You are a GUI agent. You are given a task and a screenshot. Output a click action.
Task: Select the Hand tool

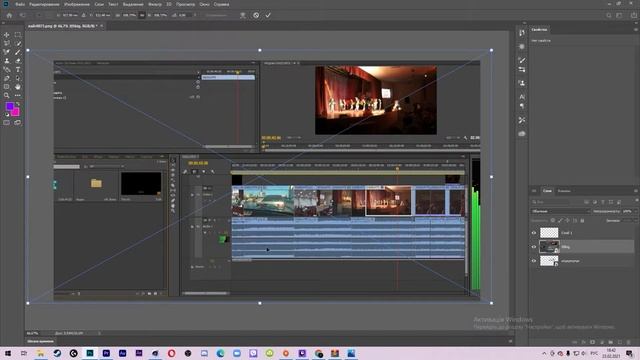pyautogui.click(x=18, y=87)
